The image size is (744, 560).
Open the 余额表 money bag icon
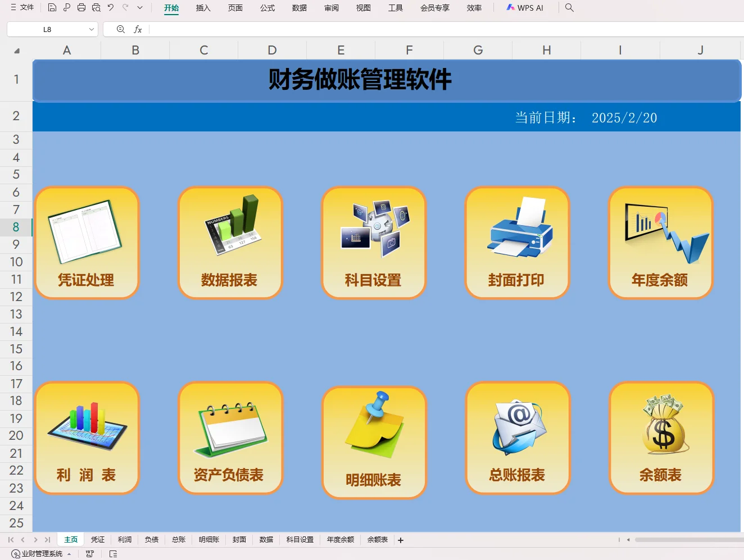coord(661,438)
